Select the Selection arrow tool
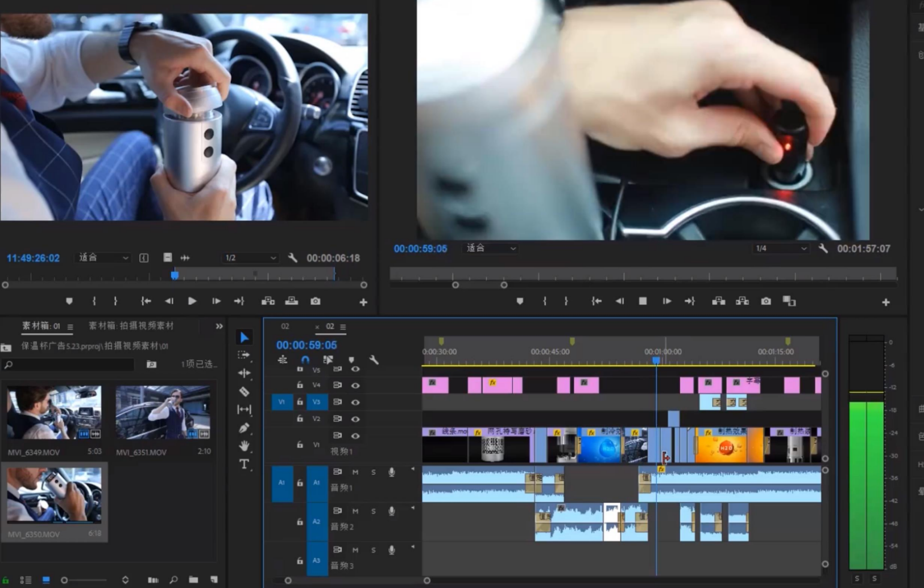Screen dimensions: 924x588 pos(244,337)
